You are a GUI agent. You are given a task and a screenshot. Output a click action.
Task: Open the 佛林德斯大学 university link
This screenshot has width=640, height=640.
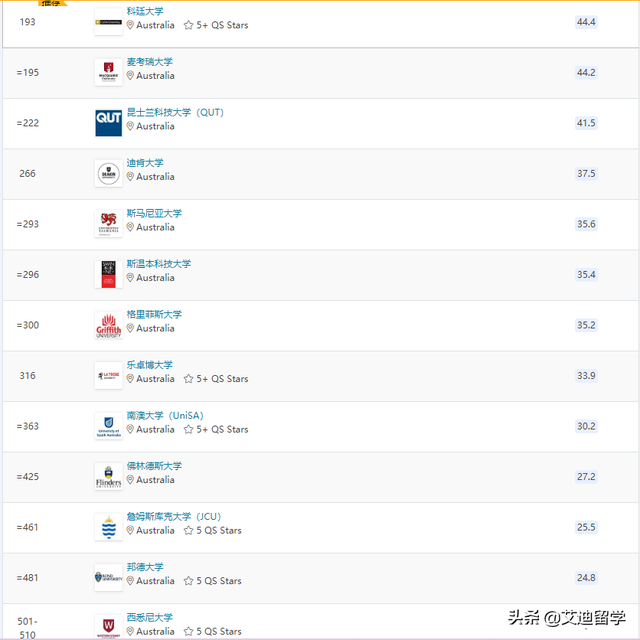click(x=154, y=466)
